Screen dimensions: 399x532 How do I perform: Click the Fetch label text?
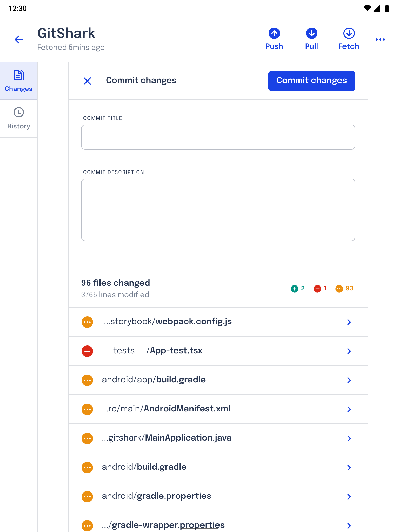[349, 46]
